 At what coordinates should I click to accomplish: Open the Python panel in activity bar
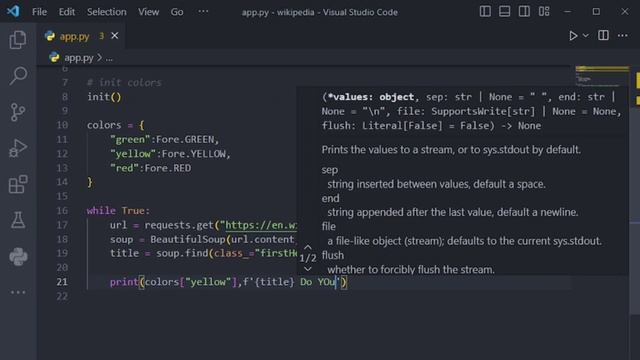(x=18, y=256)
